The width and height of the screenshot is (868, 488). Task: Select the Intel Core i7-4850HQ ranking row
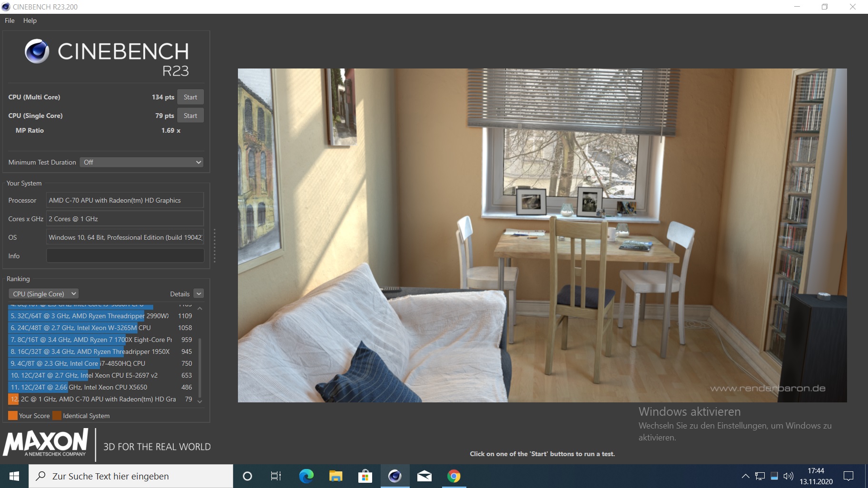point(100,363)
